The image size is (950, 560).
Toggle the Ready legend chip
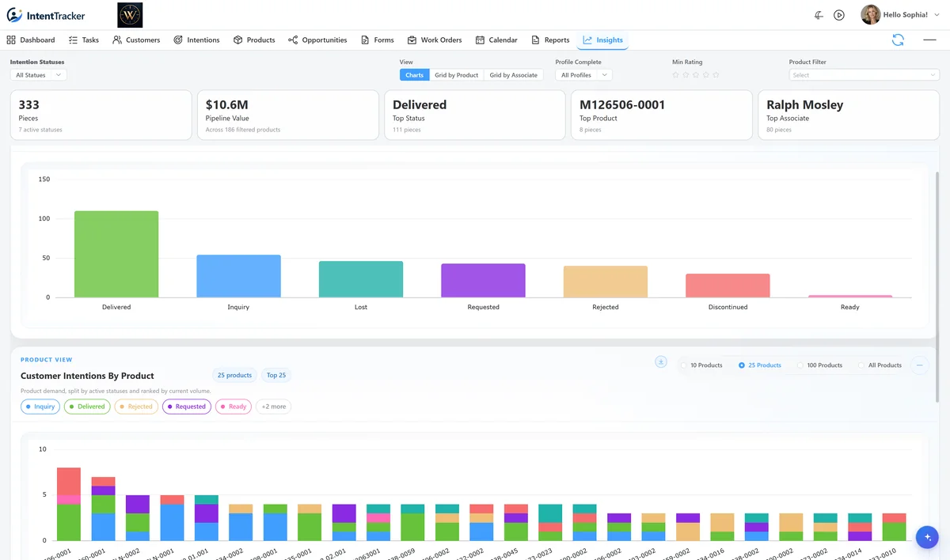[234, 407]
